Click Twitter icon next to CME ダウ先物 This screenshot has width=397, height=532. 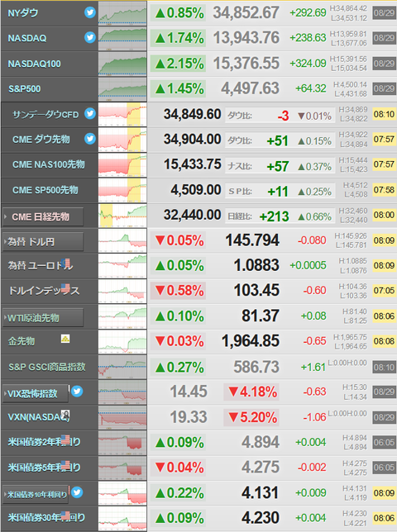click(90, 139)
